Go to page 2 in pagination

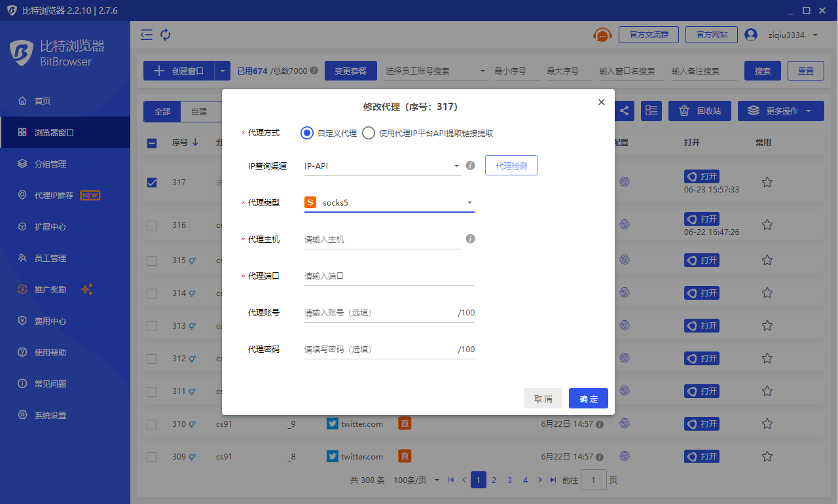[x=494, y=480]
